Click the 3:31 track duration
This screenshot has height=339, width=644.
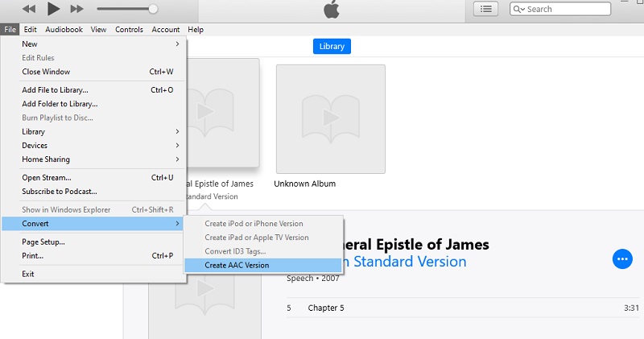click(x=631, y=308)
